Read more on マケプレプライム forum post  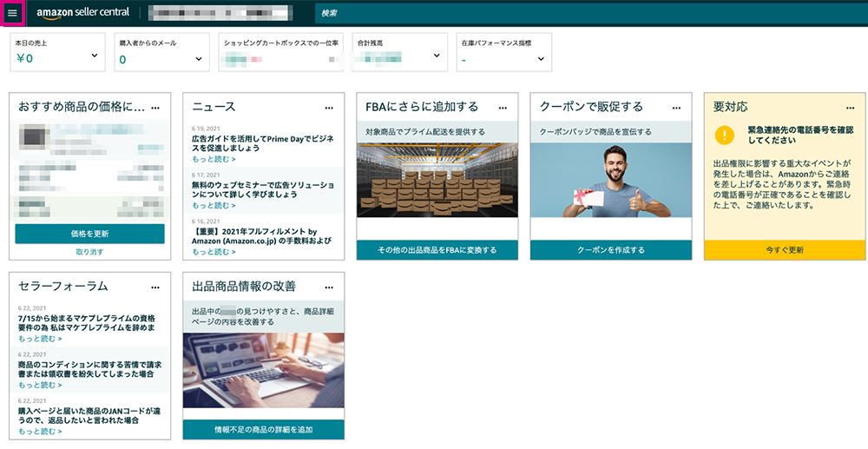[x=40, y=339]
